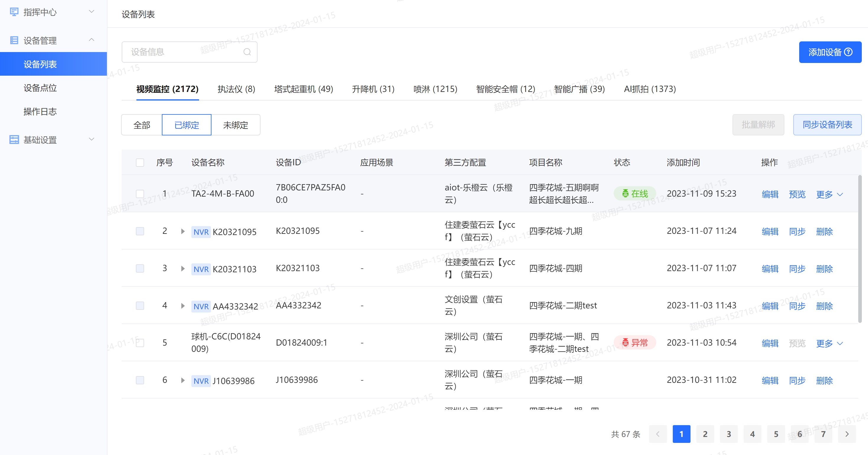Click 删除 for AA4332342
Viewport: 868px width, 455px height.
pyautogui.click(x=824, y=306)
